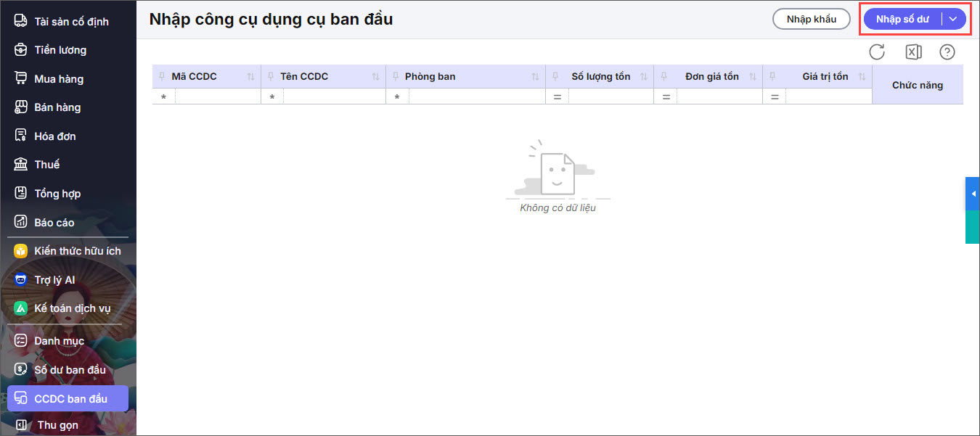This screenshot has width=980, height=436.
Task: Click the Tên CCDC filter input
Action: click(334, 96)
